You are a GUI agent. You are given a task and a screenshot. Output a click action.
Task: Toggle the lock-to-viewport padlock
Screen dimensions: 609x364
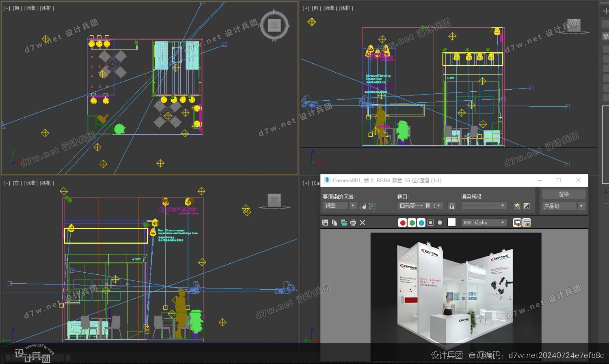click(x=451, y=206)
